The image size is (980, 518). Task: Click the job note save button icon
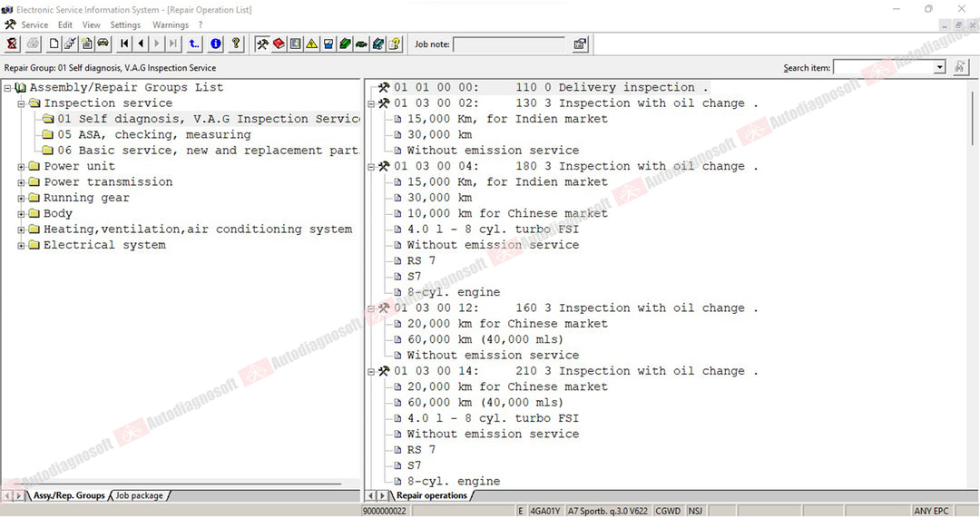580,44
